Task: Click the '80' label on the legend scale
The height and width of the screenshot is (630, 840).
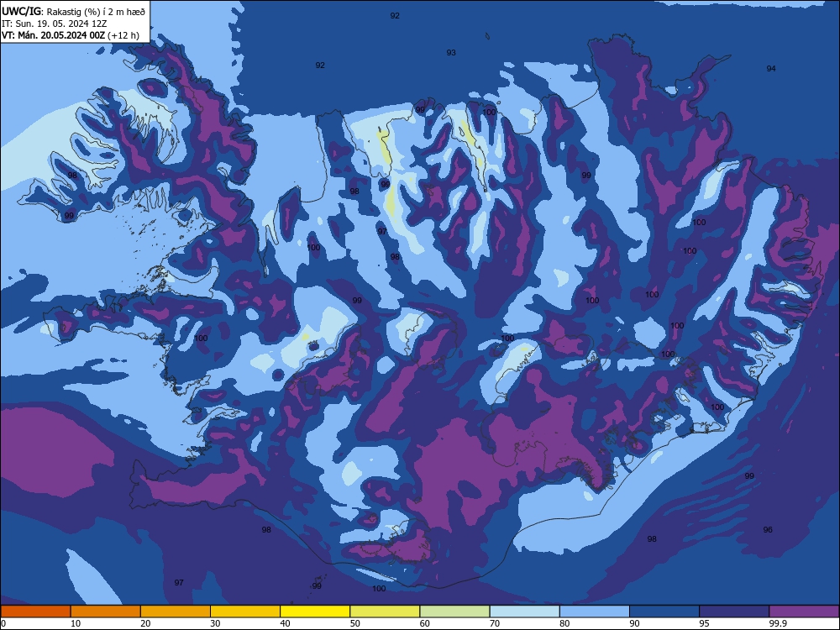Action: [x=565, y=623]
